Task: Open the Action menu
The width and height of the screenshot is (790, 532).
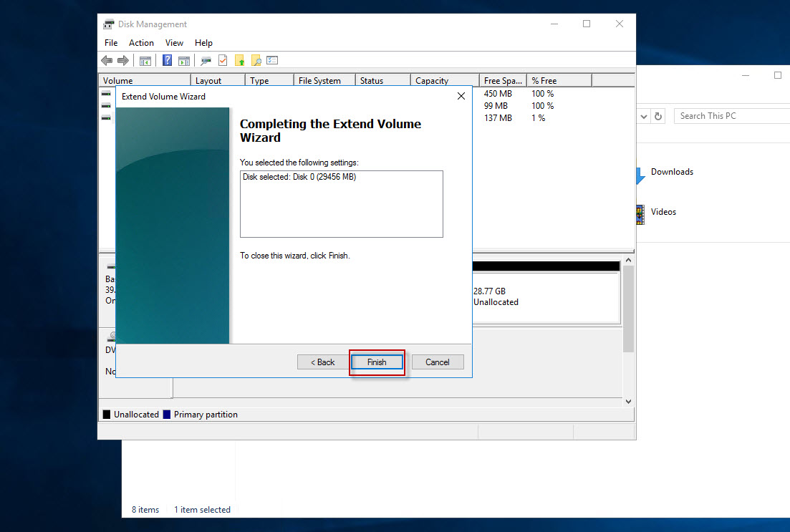Action: pyautogui.click(x=141, y=43)
